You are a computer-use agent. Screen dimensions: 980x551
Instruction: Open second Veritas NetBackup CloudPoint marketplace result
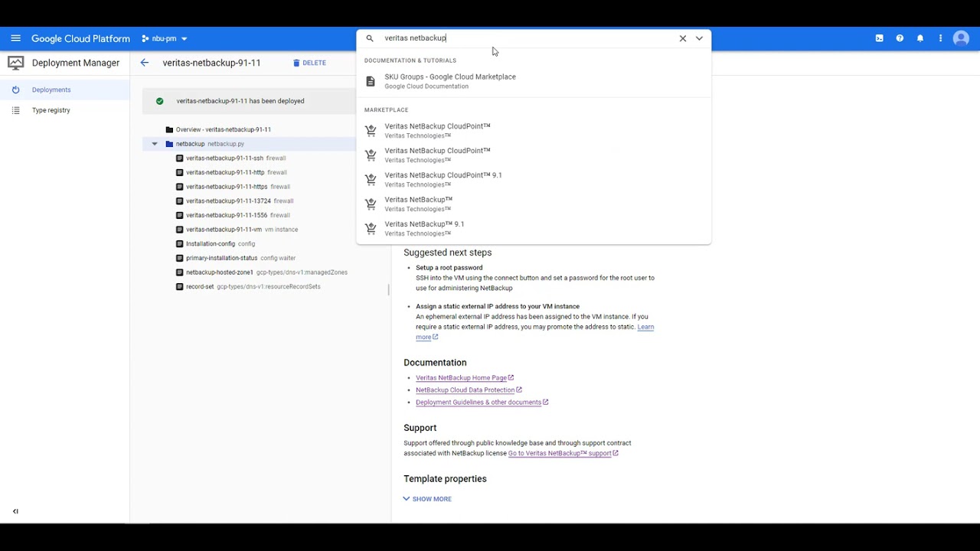[x=534, y=155]
